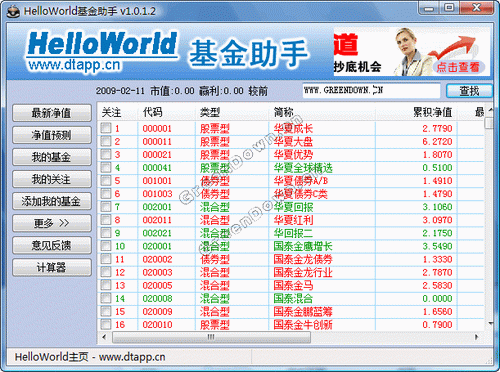This screenshot has height=372, width=500.
Task: Click the right scroll arrow of horizontal scrollbar
Action: 476,337
